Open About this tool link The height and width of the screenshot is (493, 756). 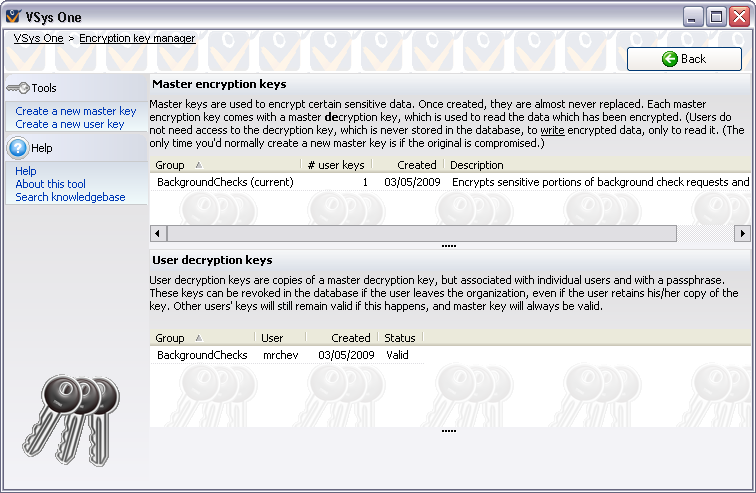(x=50, y=184)
